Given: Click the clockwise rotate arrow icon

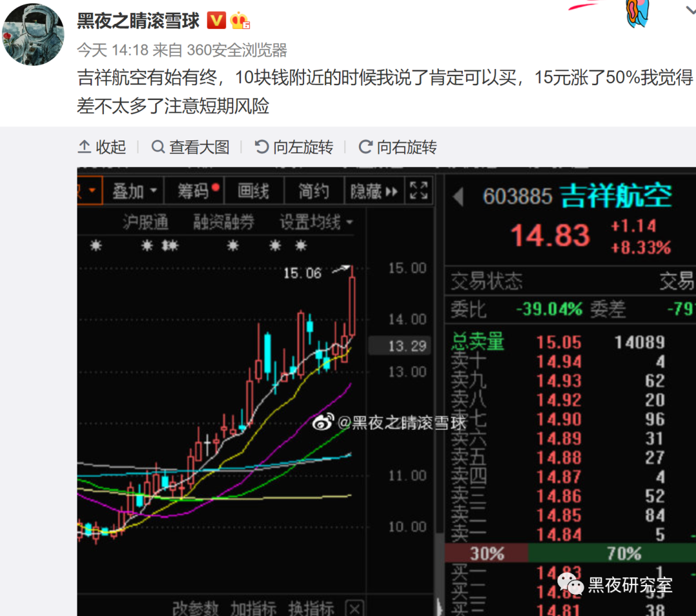Looking at the screenshot, I should pyautogui.click(x=365, y=147).
